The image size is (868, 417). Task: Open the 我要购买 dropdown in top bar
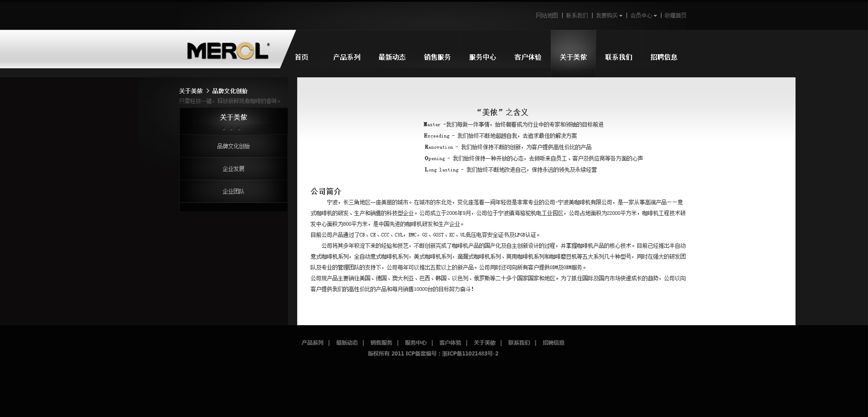[609, 15]
